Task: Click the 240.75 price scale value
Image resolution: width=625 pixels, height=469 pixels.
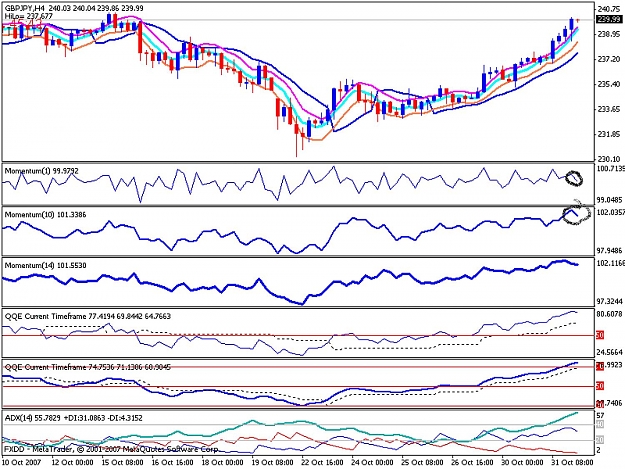Action: coord(609,9)
